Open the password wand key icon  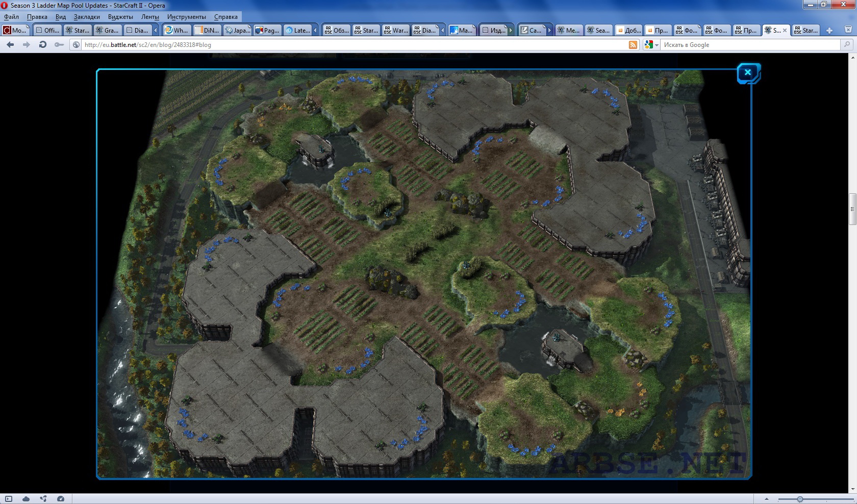click(59, 45)
